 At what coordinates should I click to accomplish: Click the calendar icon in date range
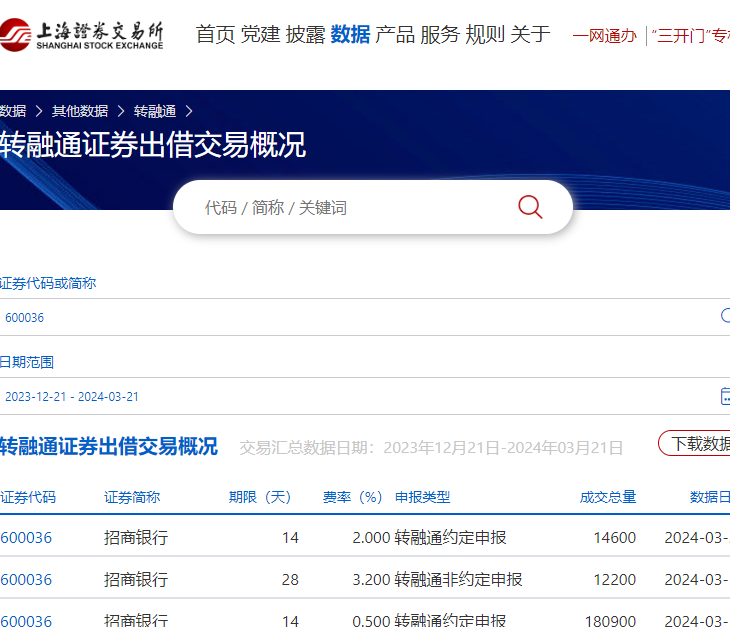tap(725, 396)
